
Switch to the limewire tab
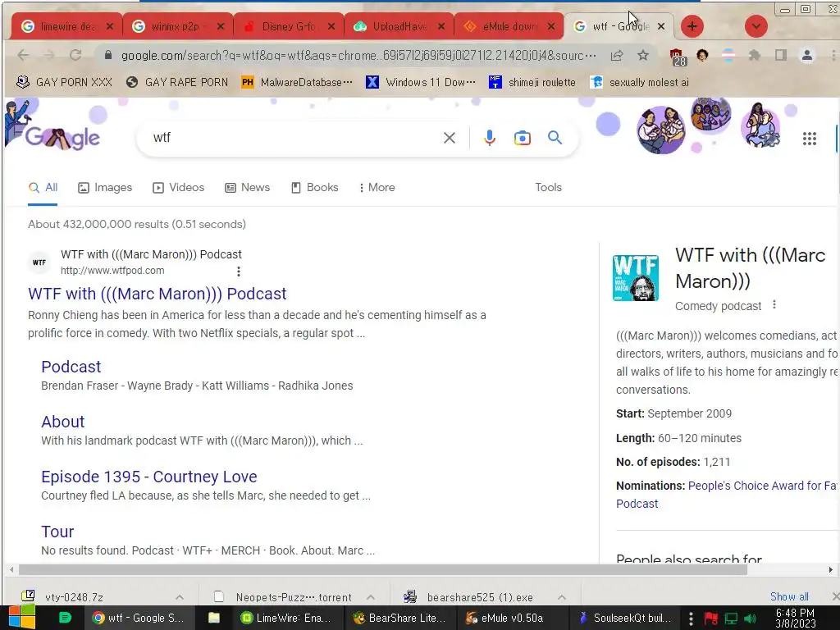click(66, 26)
